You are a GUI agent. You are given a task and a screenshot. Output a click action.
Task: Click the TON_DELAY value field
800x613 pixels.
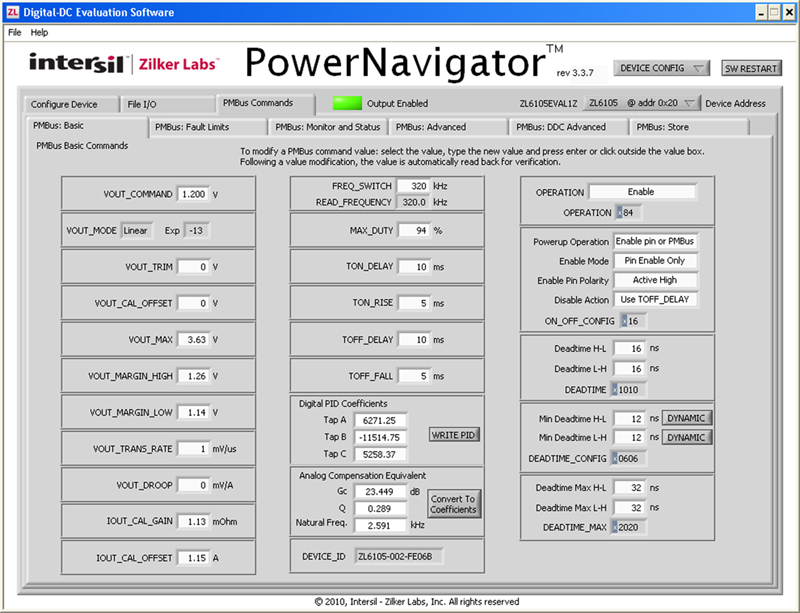(413, 266)
